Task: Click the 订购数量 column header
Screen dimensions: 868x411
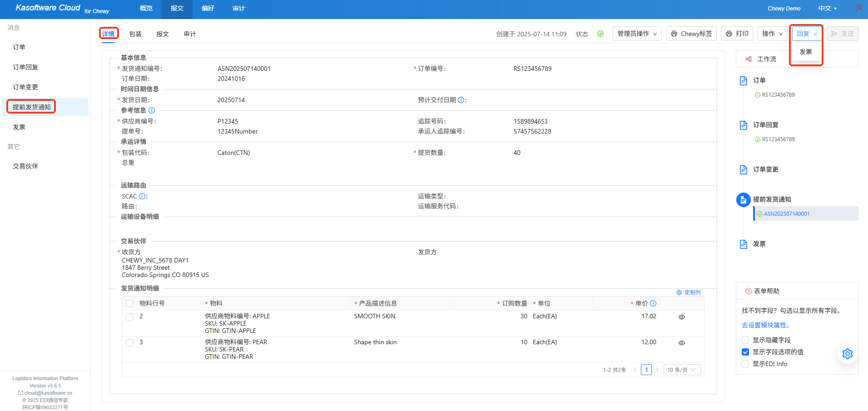Action: tap(514, 303)
